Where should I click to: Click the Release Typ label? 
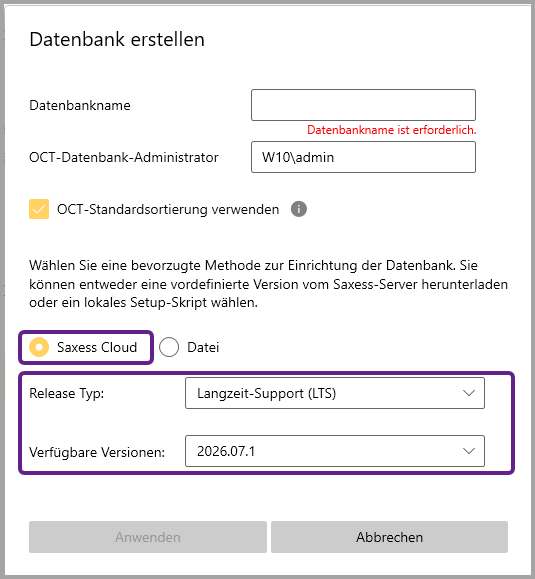[67, 393]
